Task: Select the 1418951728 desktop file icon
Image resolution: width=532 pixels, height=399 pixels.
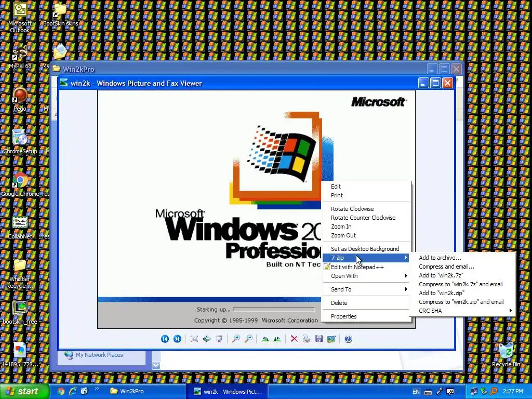Action: [x=20, y=355]
